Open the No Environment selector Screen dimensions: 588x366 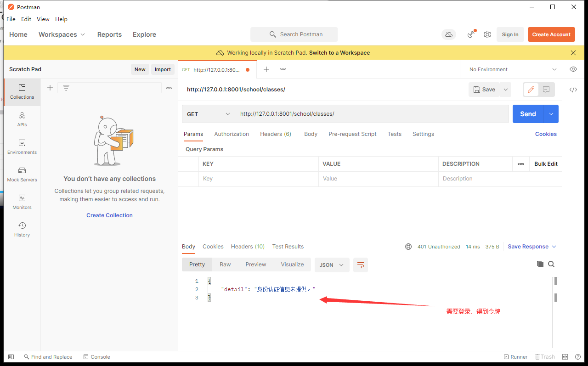pos(513,69)
